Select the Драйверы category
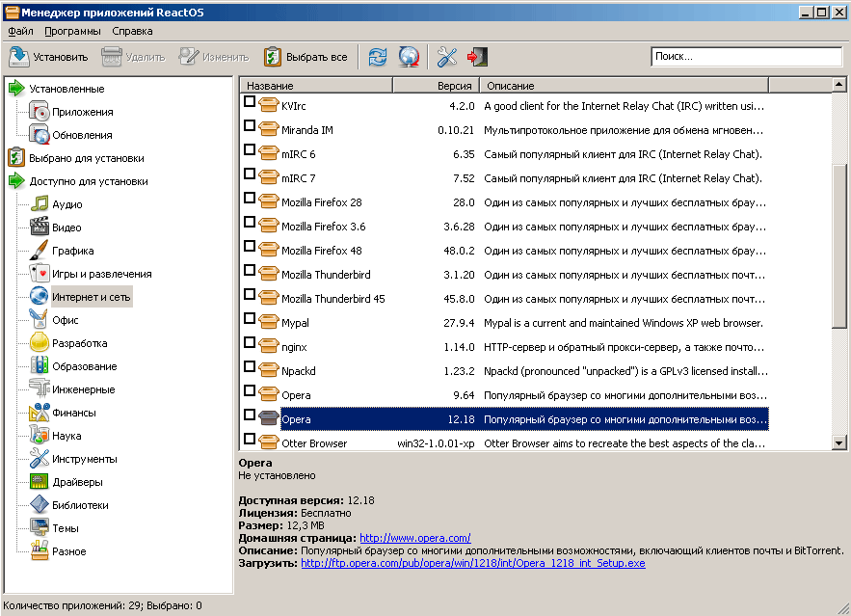 (77, 482)
